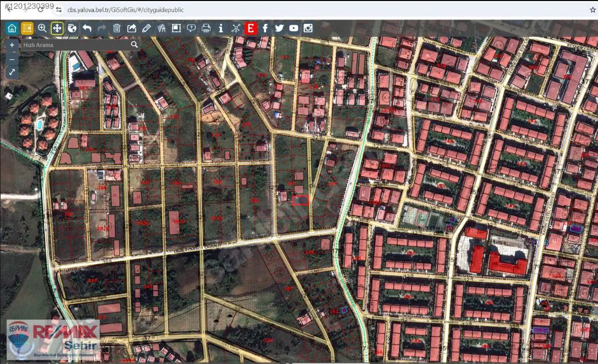Screen dimensions: 598x364
Task: Zoom in with the plus button
Action: coord(12,45)
